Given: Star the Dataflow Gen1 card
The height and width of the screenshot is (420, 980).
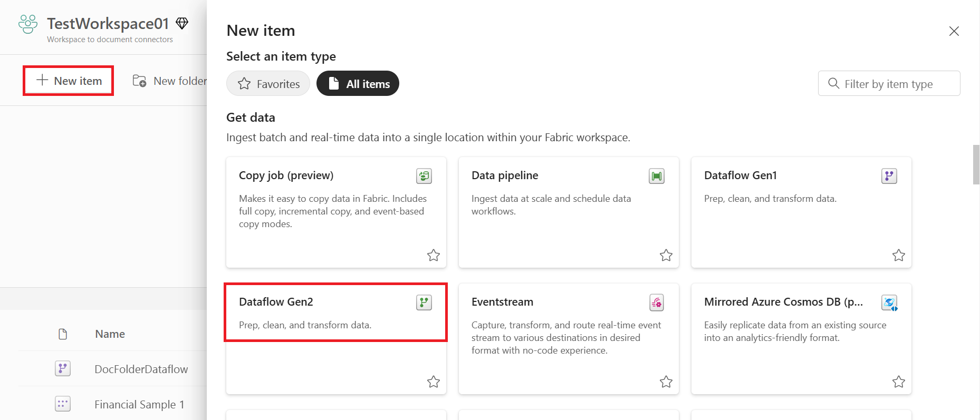Looking at the screenshot, I should 899,256.
